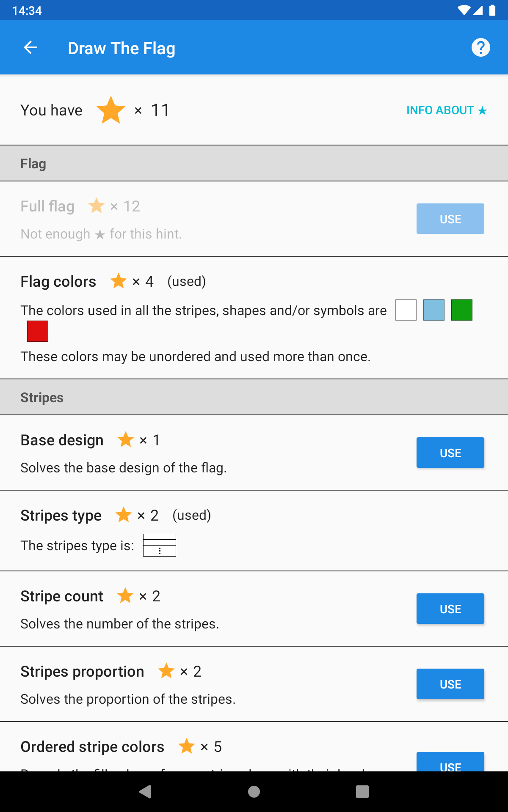
Task: Tap the Stripes section header
Action: point(254,397)
